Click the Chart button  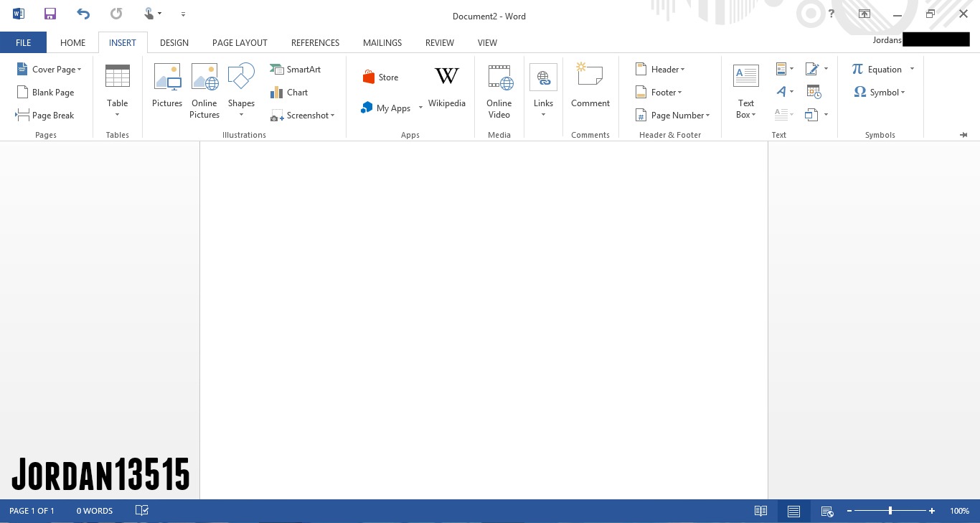289,93
